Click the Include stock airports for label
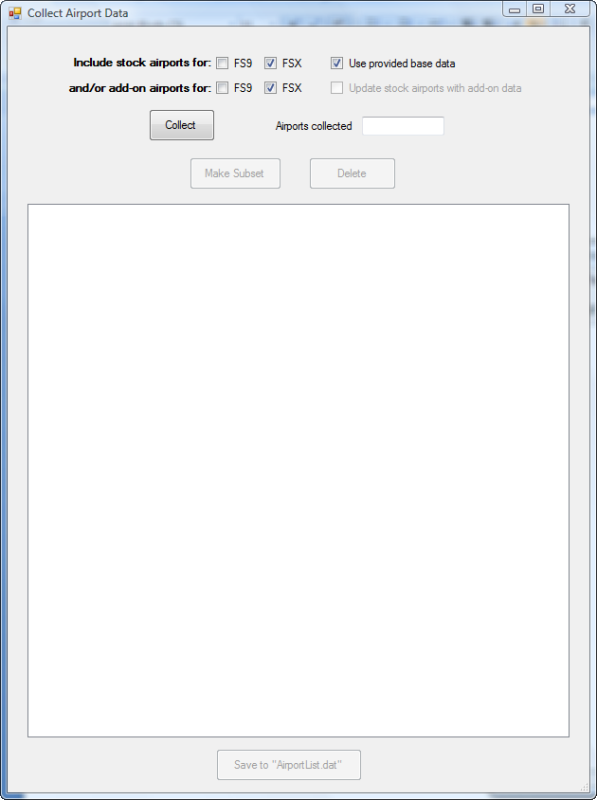The height and width of the screenshot is (800, 597). coord(142,63)
